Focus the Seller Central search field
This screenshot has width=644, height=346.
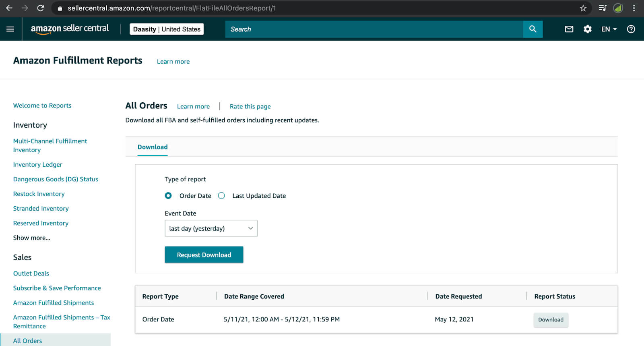[x=374, y=29]
